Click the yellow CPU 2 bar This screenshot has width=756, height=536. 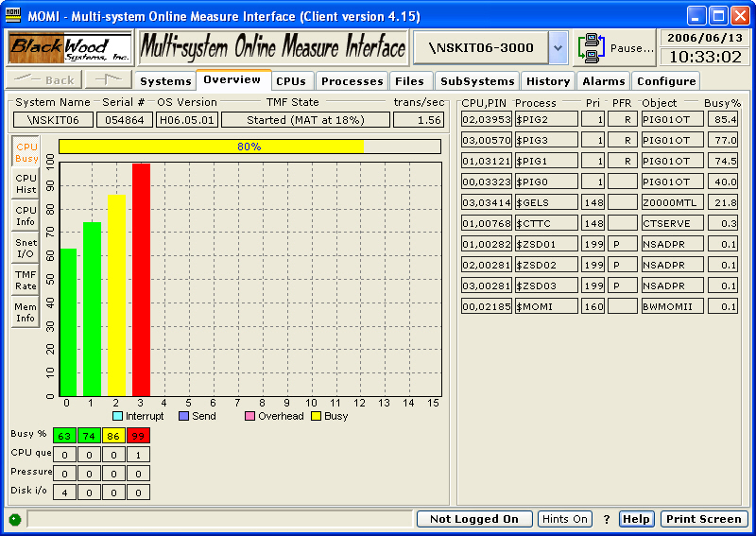(x=116, y=296)
